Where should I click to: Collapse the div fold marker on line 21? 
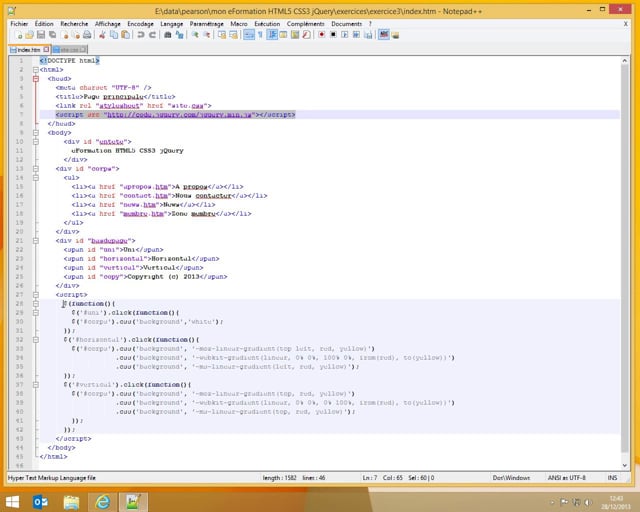[x=36, y=241]
